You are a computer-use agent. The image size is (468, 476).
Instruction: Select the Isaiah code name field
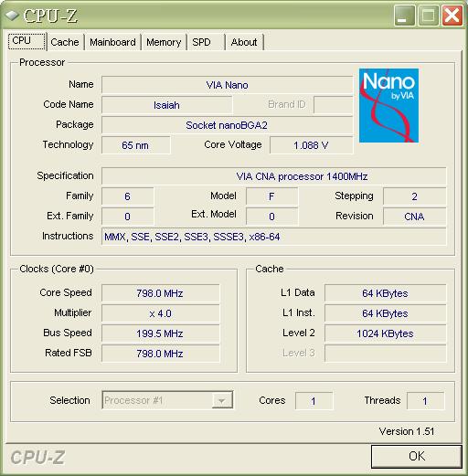pyautogui.click(x=166, y=105)
